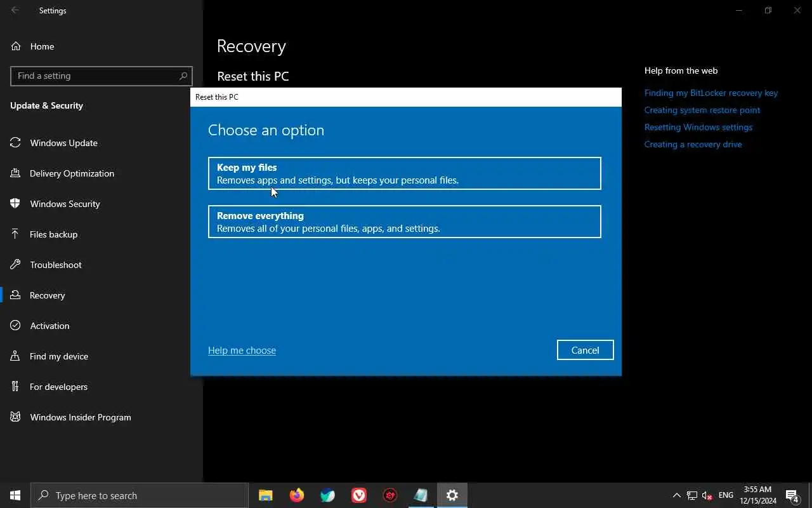Open the clock showing 3:55 AM

point(757,495)
